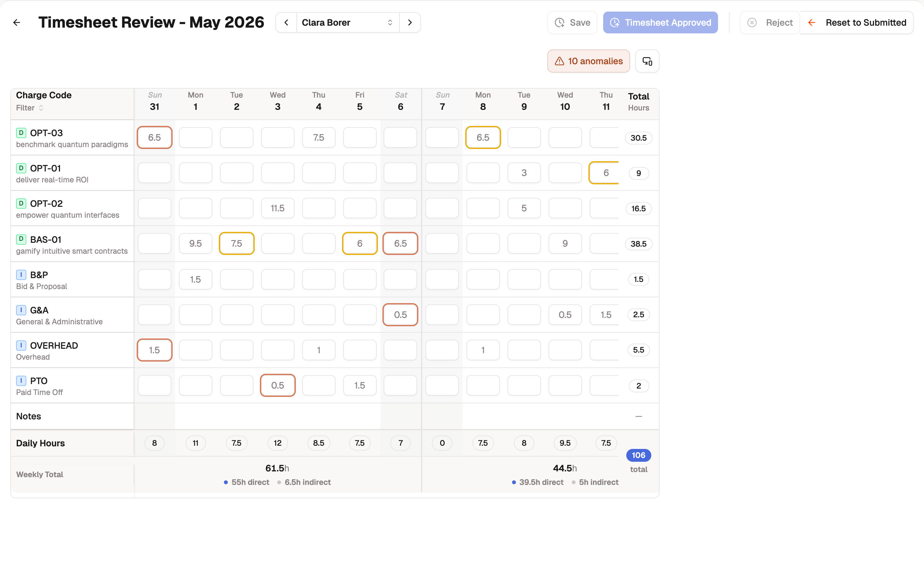Viewport: 924px width, 578px height.
Task: Click Timesheet Approved button
Action: click(x=660, y=22)
